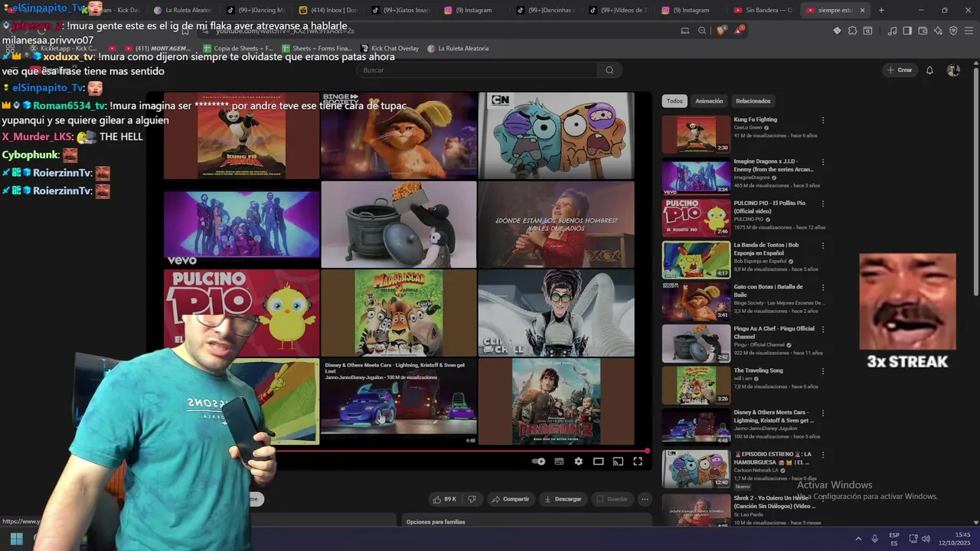Open the Brave playlist music note icon
The image size is (980, 551).
pos(892,31)
